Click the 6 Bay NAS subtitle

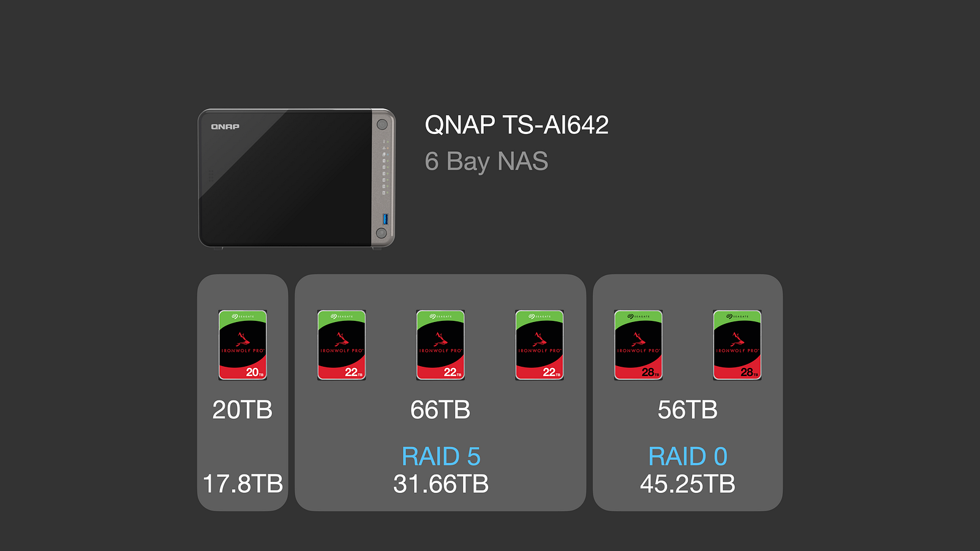486,162
